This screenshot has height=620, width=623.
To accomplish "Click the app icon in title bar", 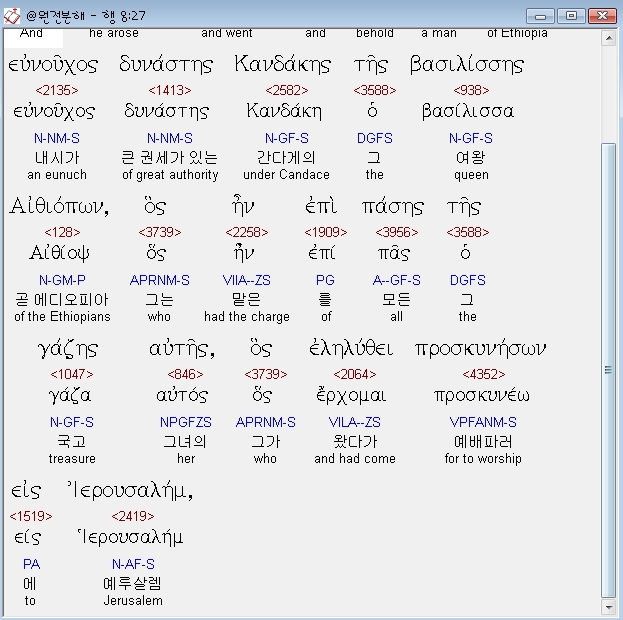I will (x=12, y=16).
